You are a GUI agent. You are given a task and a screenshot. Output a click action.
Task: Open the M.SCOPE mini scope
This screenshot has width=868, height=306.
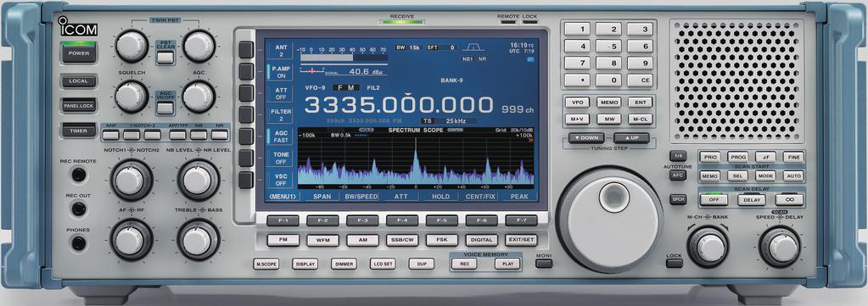coord(266,264)
